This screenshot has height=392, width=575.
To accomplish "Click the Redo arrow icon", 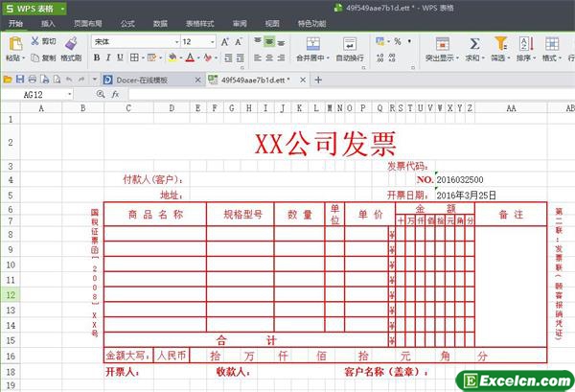I will pyautogui.click(x=81, y=80).
